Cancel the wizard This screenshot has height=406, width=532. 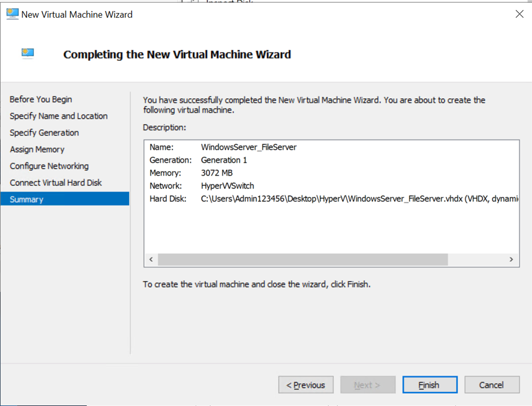tap(491, 385)
